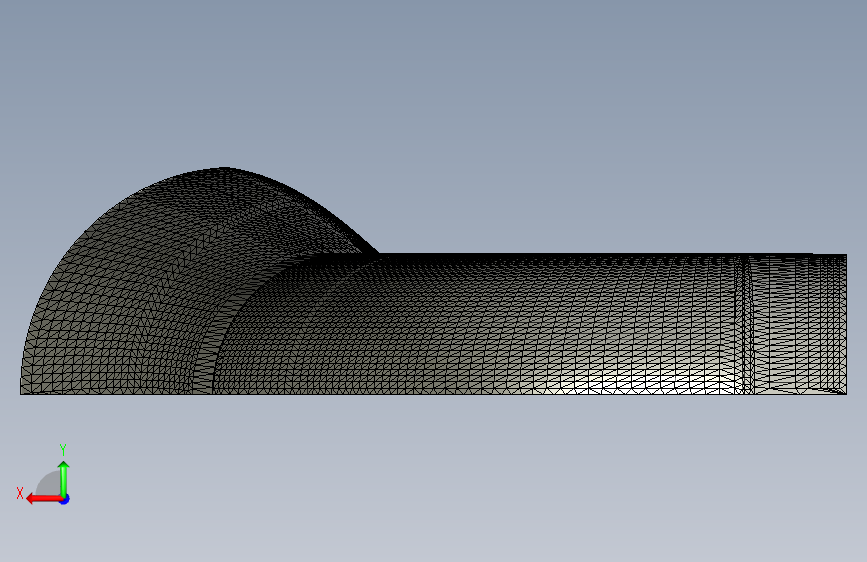This screenshot has height=562, width=867.
Task: Click the red X axis arrow on the triad
Action: pyautogui.click(x=44, y=499)
